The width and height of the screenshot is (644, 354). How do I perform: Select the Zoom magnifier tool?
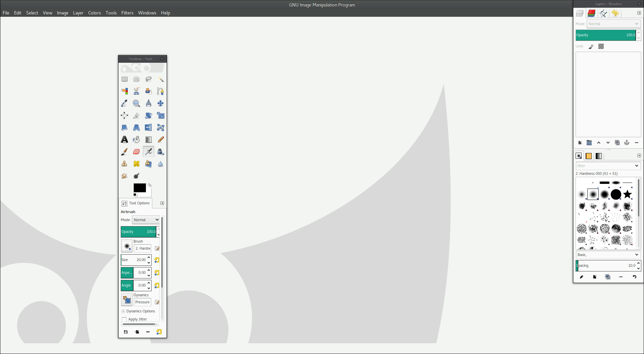click(137, 103)
